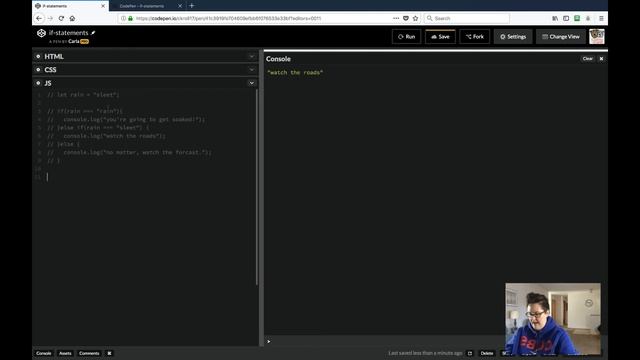Go back in browser history

[x=39, y=18]
